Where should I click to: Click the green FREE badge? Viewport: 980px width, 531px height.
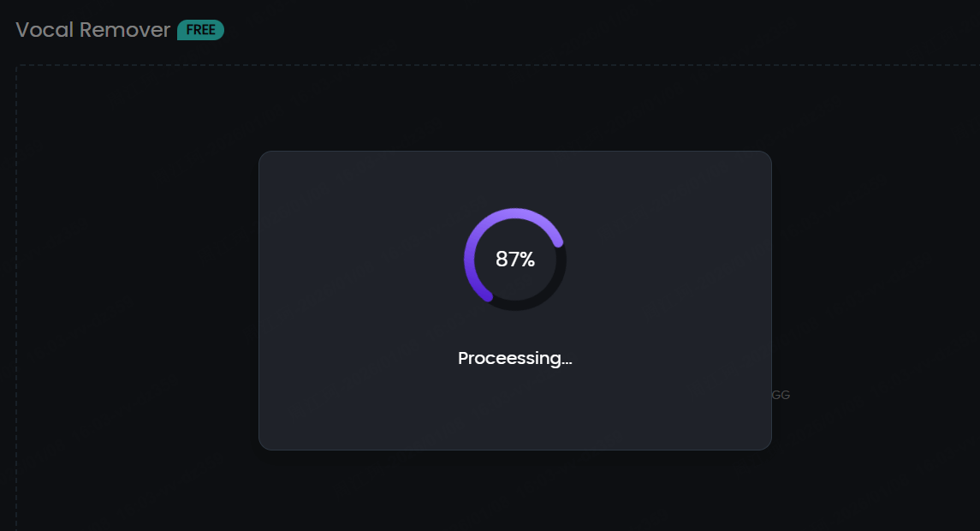200,30
